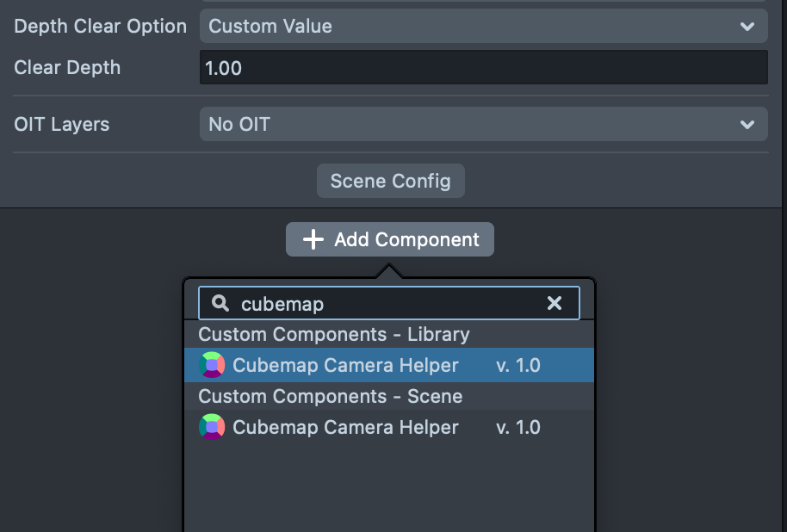787x532 pixels.
Task: Click the Library Cubemap Camera Helper icon
Action: point(212,365)
